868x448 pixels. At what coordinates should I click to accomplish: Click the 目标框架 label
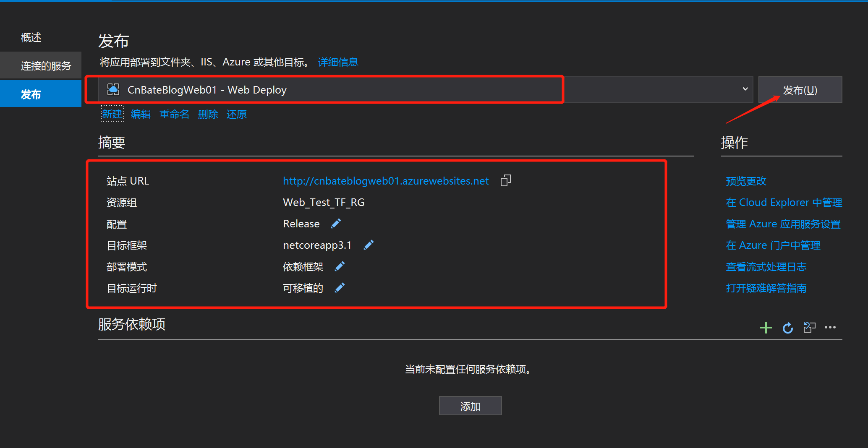point(127,245)
